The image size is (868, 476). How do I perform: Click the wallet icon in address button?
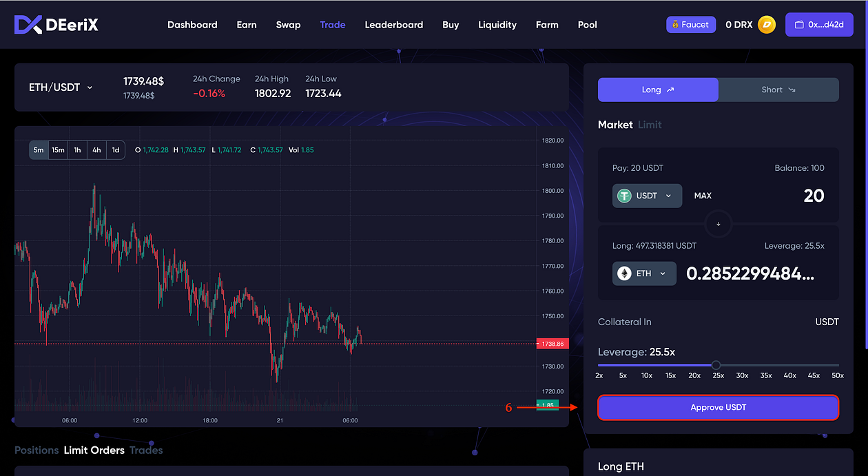pyautogui.click(x=800, y=25)
